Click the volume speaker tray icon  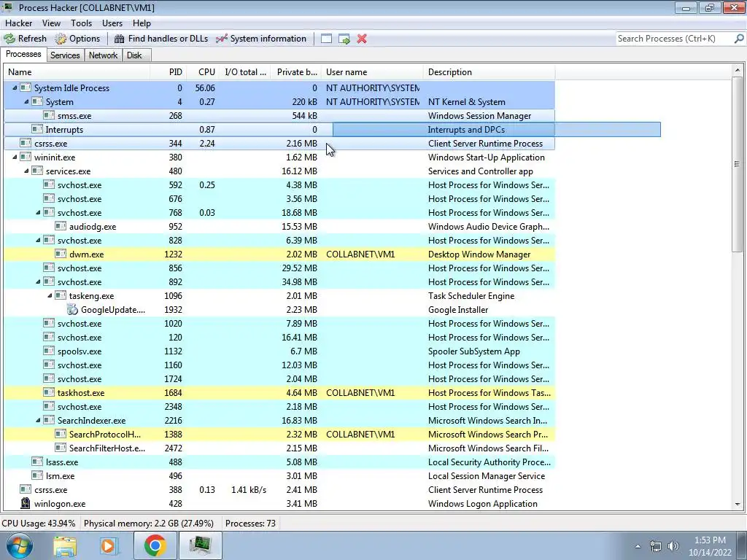673,546
